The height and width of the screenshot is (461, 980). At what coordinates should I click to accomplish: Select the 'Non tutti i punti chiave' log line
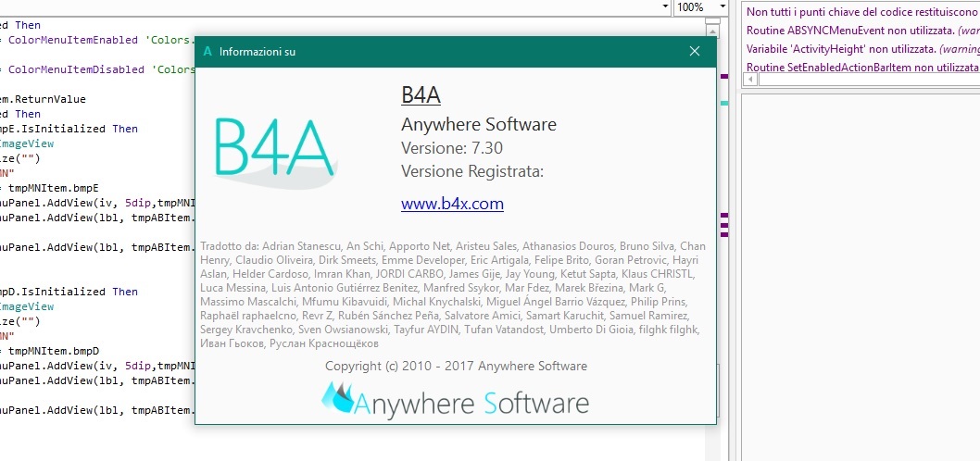[862, 12]
